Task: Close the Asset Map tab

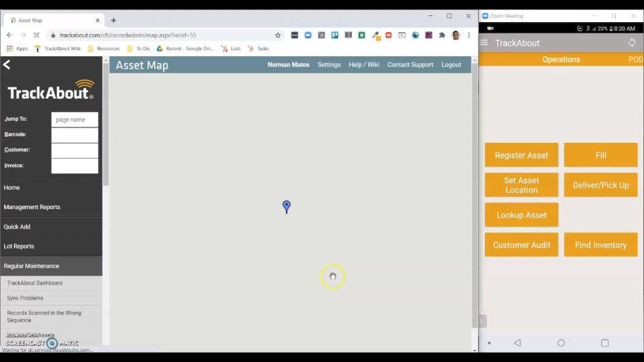Action: [97, 20]
